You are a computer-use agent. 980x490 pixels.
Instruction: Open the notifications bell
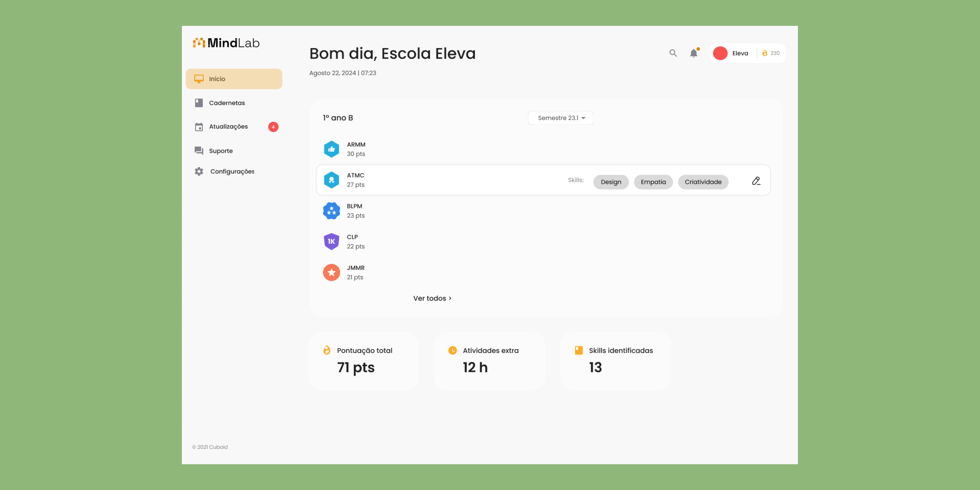694,53
